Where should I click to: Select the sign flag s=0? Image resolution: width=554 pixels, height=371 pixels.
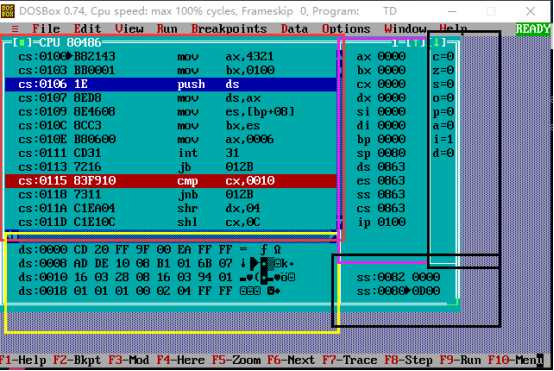[443, 84]
